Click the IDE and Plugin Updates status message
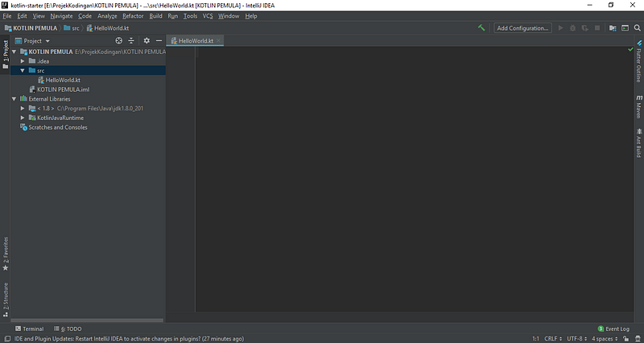The width and height of the screenshot is (644, 343). tap(129, 339)
